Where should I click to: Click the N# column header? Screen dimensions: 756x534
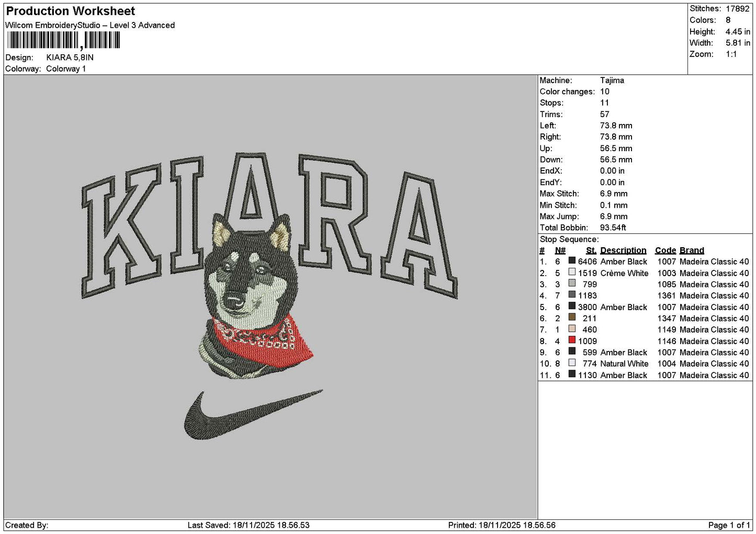(560, 250)
